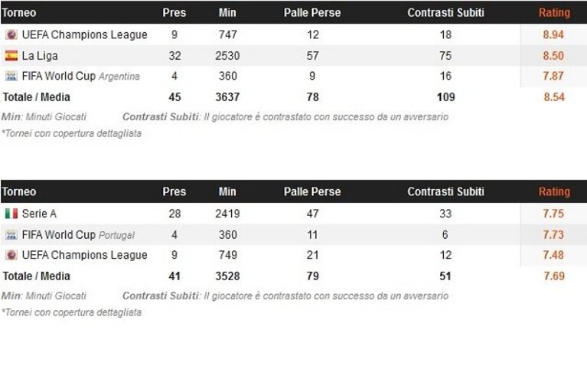
Task: Sort first table by Palle Perse header
Action: [312, 13]
